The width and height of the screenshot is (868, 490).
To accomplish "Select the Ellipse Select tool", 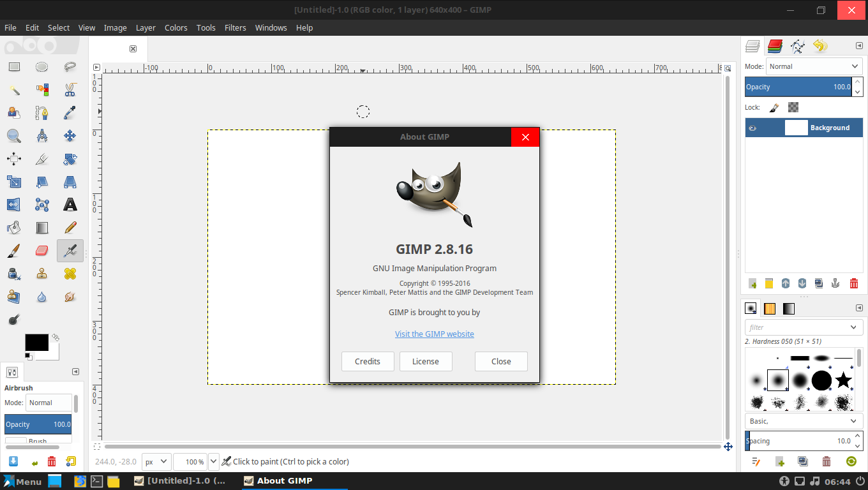I will pos(42,66).
